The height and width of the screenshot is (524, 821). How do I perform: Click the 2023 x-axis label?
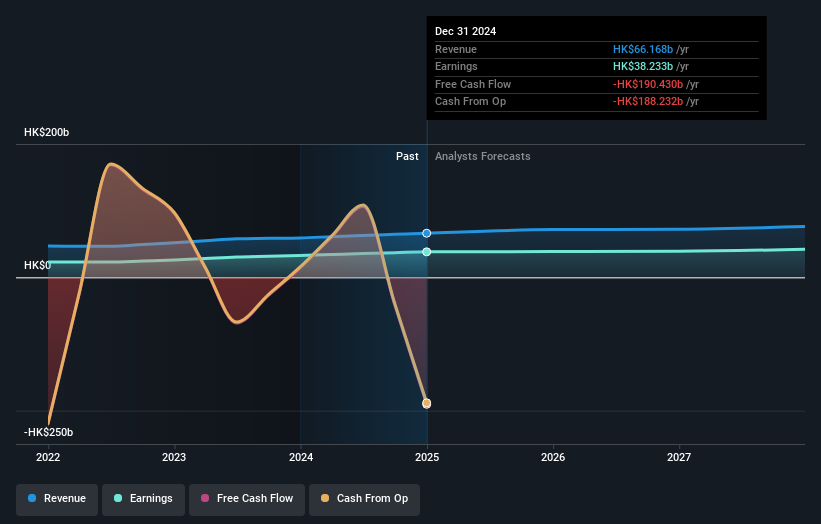click(x=174, y=458)
